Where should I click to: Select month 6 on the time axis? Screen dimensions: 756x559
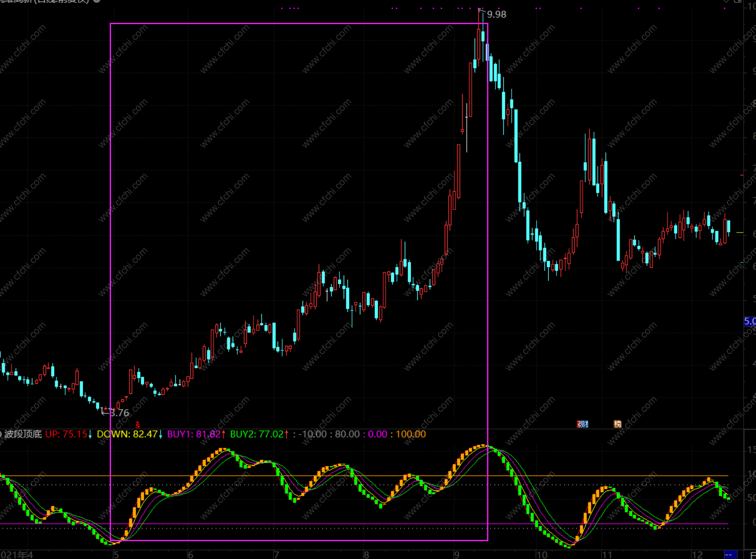[190, 555]
